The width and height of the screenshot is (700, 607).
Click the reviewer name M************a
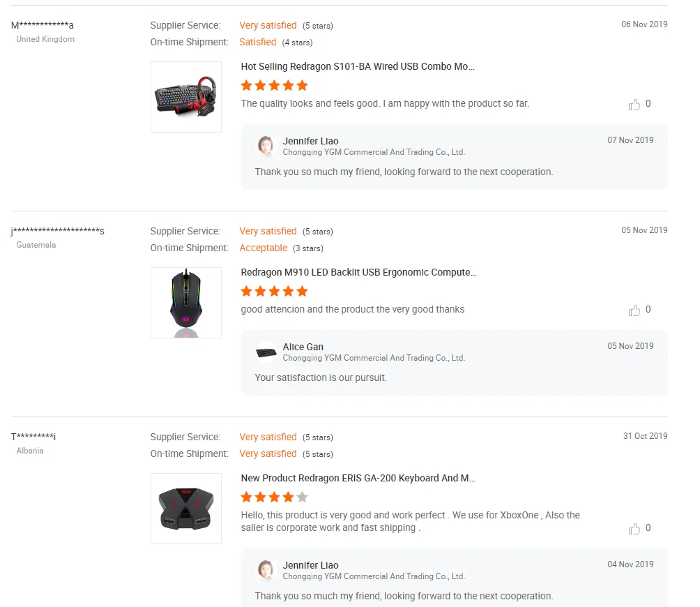[x=43, y=25]
